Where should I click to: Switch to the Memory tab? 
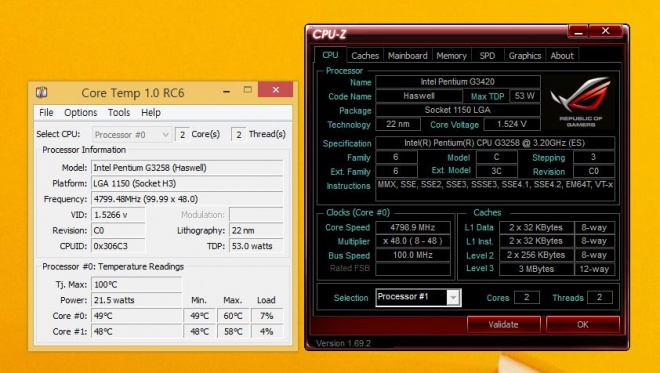(x=451, y=56)
